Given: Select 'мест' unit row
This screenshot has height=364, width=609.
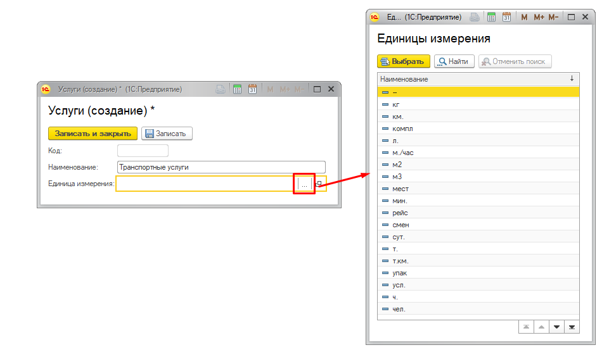Looking at the screenshot, I should tap(478, 189).
